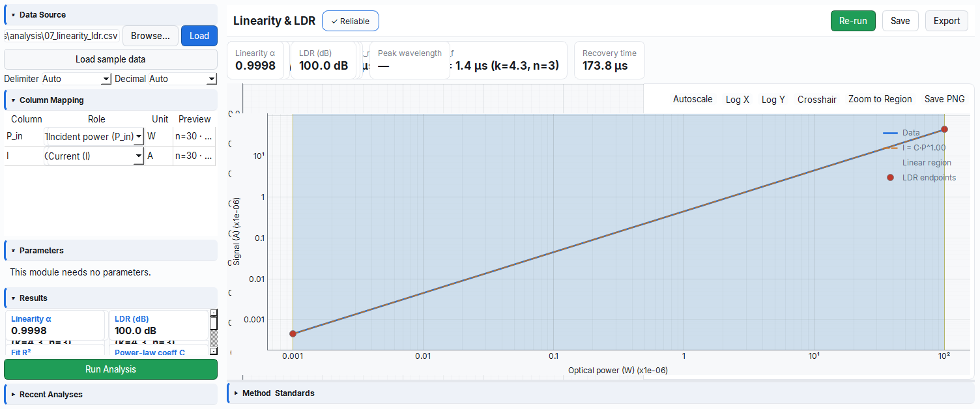Toggle Log X axis scale
980x409 pixels.
tap(738, 99)
